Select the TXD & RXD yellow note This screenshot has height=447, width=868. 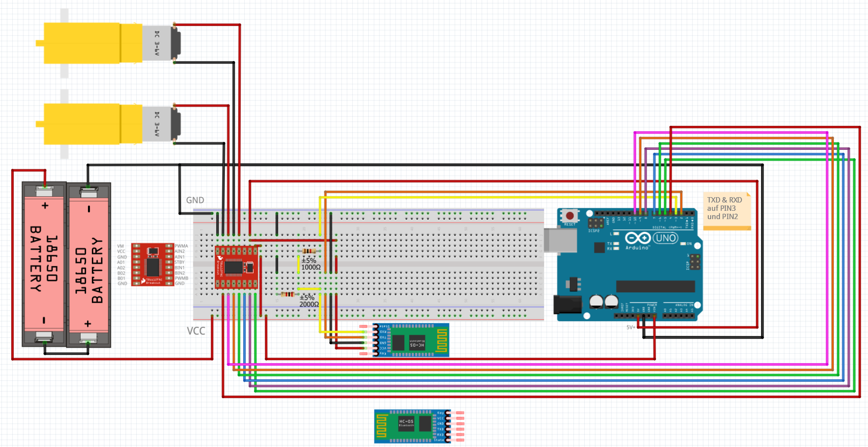726,211
